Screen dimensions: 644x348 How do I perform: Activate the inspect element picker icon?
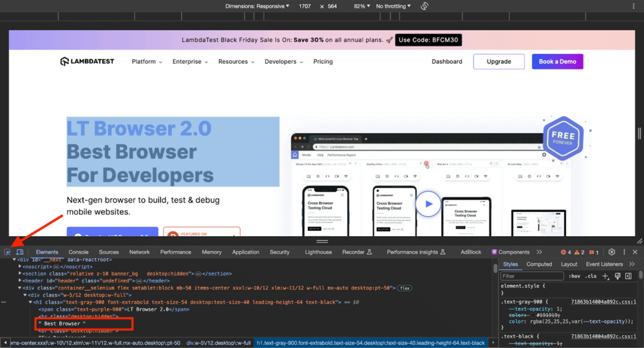tap(7, 252)
